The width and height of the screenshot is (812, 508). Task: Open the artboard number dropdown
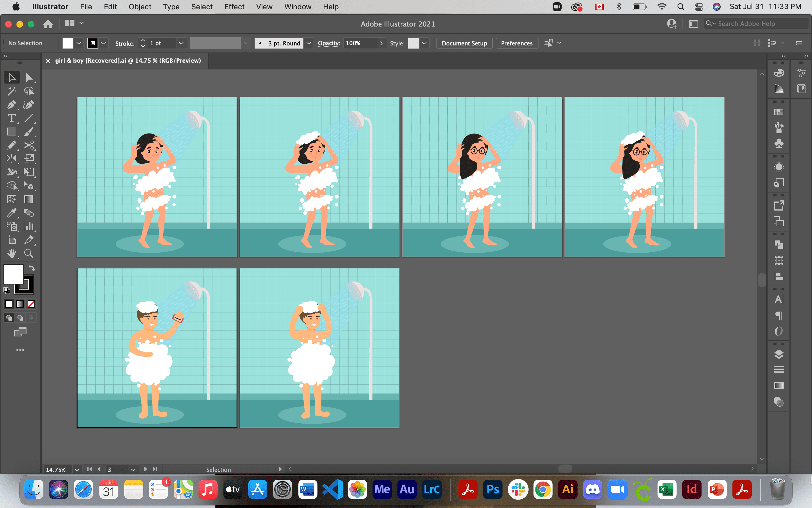(133, 469)
